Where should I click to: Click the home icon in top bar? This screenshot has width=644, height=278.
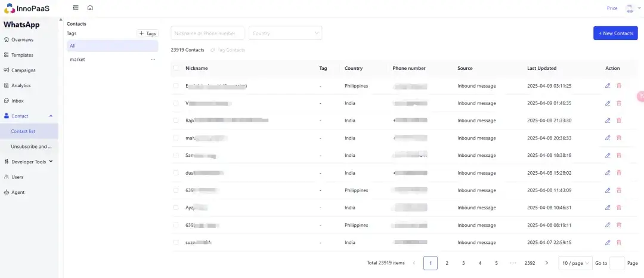pyautogui.click(x=90, y=8)
